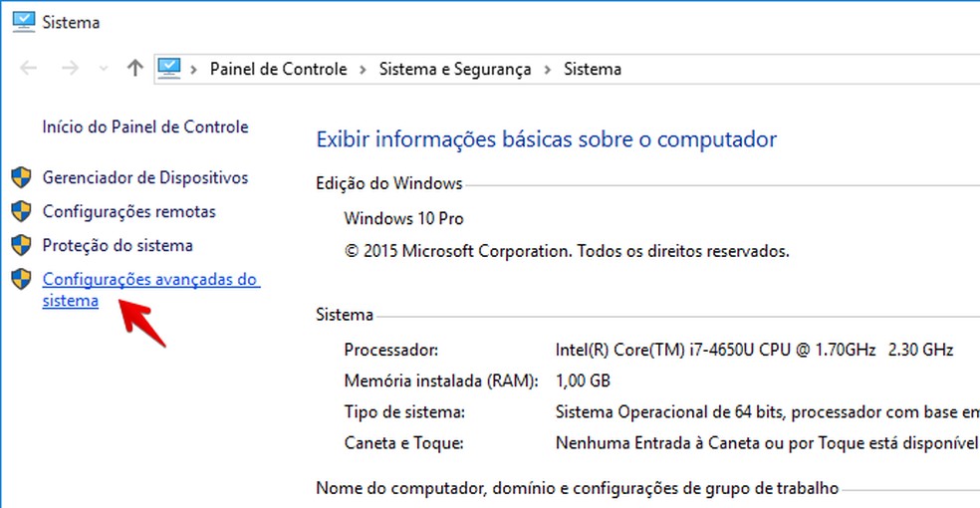Select Sistema e Segurança in the breadcrumb
This screenshot has height=508, width=980.
tap(455, 69)
